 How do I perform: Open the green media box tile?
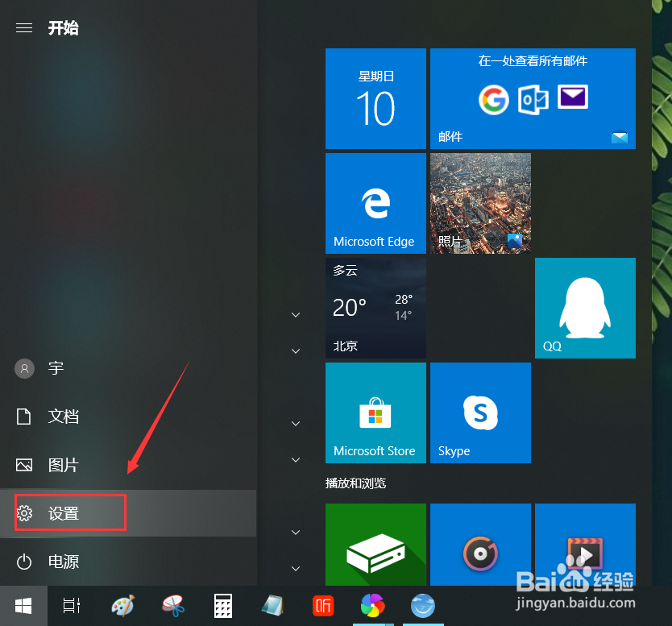(x=375, y=545)
